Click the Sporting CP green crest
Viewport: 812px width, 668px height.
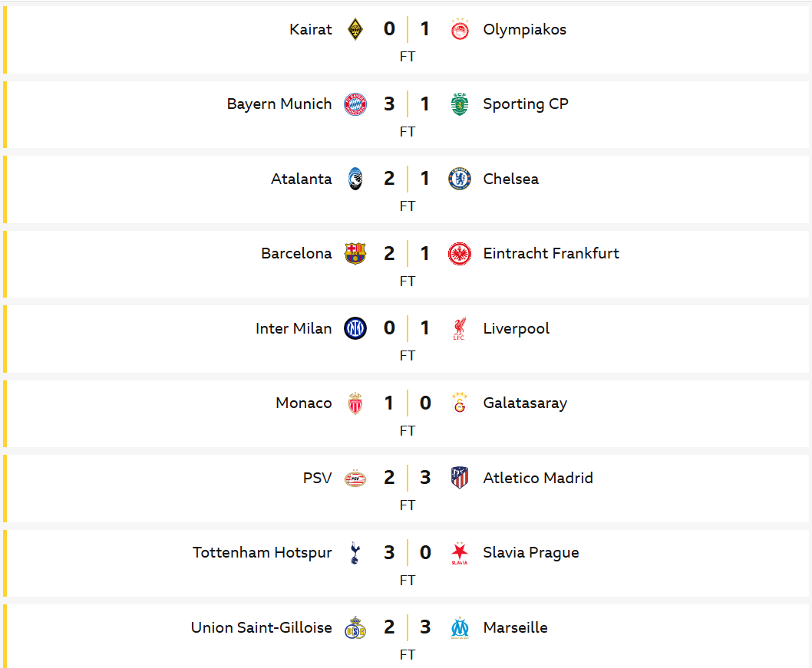[x=460, y=104]
